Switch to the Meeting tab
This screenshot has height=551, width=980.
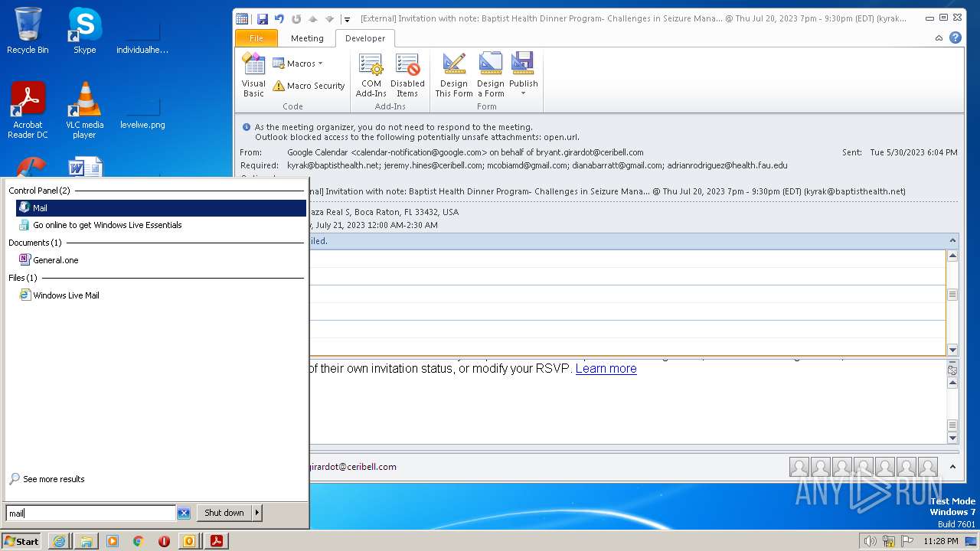[307, 38]
